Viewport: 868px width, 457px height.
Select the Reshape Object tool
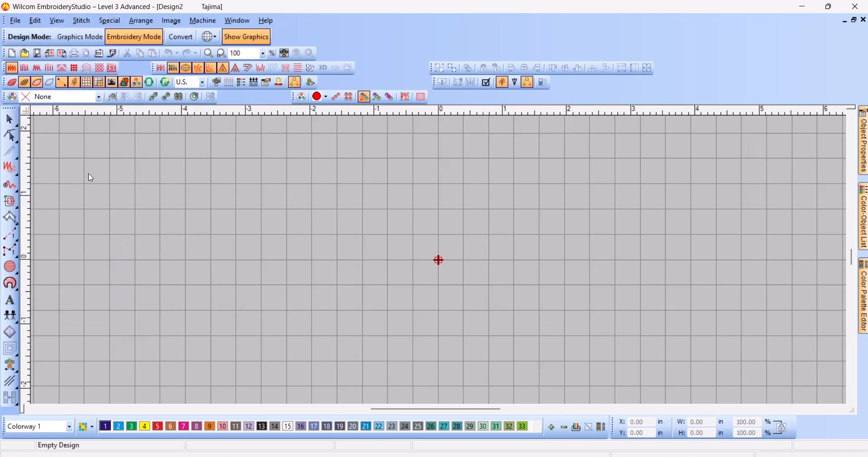tap(10, 136)
